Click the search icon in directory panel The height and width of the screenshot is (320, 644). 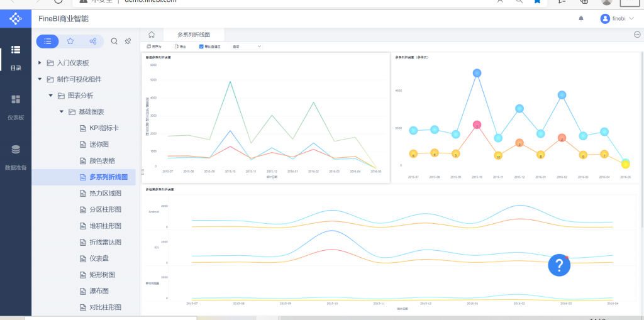click(x=114, y=41)
